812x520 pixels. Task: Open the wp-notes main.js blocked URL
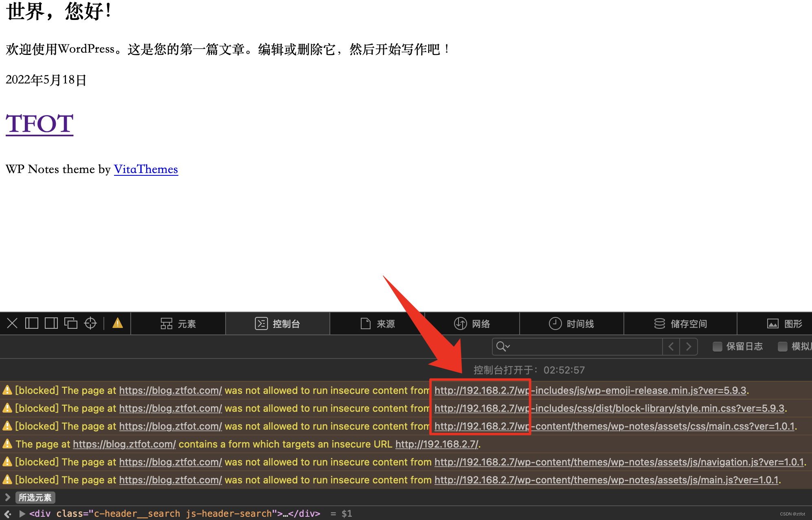point(606,480)
